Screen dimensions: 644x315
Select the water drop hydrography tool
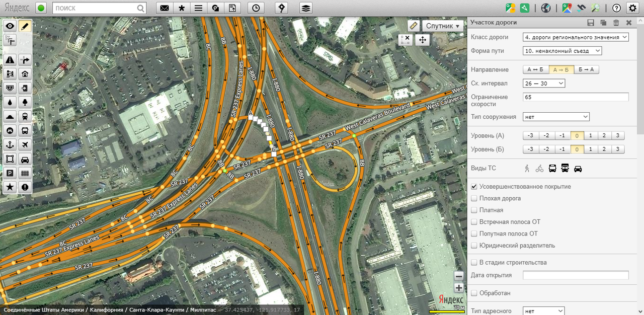[x=10, y=102]
